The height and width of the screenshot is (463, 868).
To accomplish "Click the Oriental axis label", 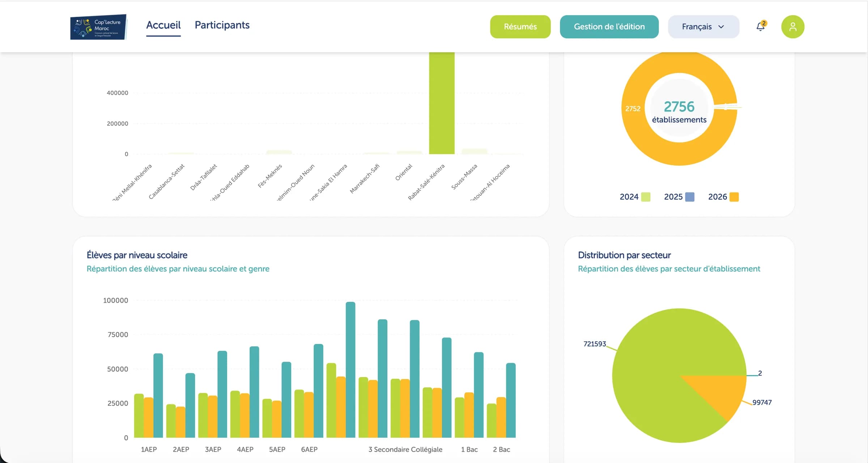I will (404, 172).
